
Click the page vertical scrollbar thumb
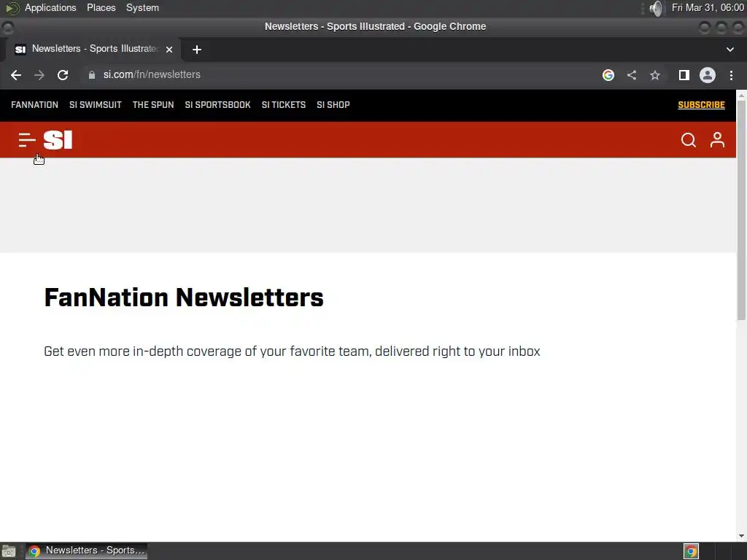[741, 210]
